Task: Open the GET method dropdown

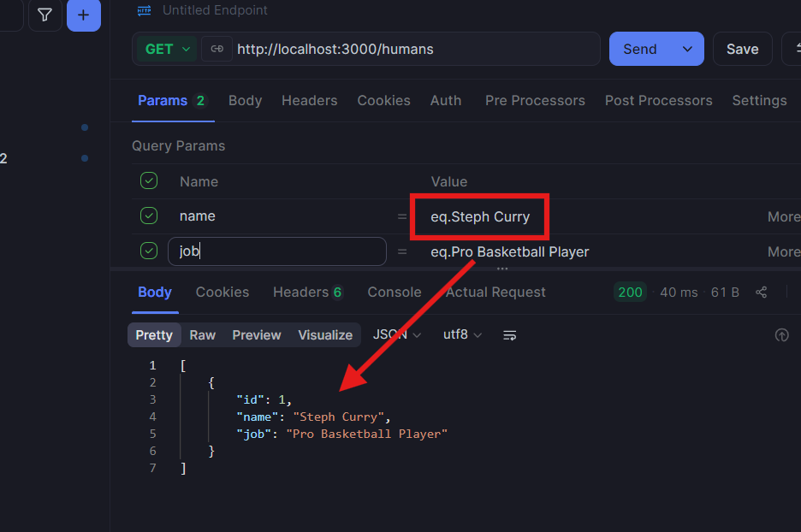Action: [165, 49]
